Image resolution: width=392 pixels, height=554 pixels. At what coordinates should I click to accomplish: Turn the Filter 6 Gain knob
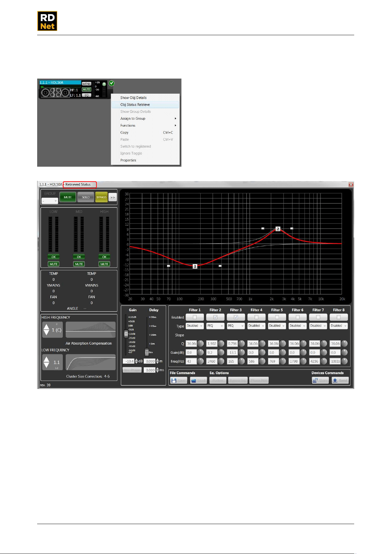click(x=303, y=352)
